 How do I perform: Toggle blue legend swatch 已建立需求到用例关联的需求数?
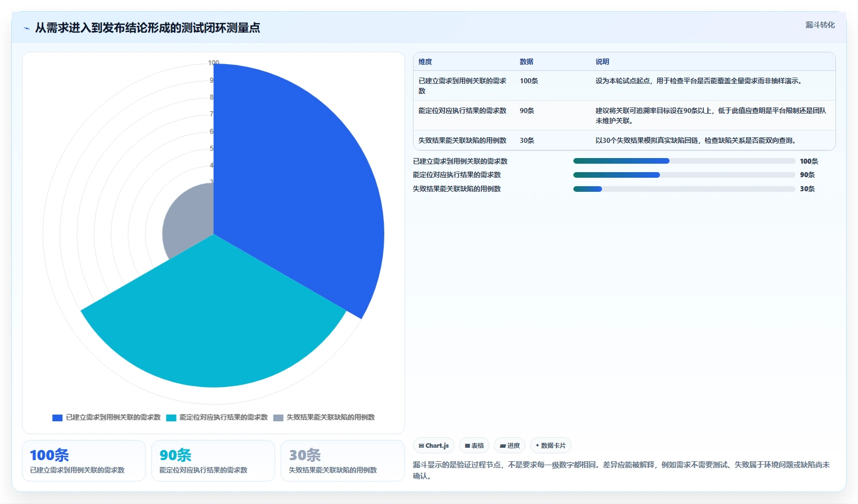point(57,417)
